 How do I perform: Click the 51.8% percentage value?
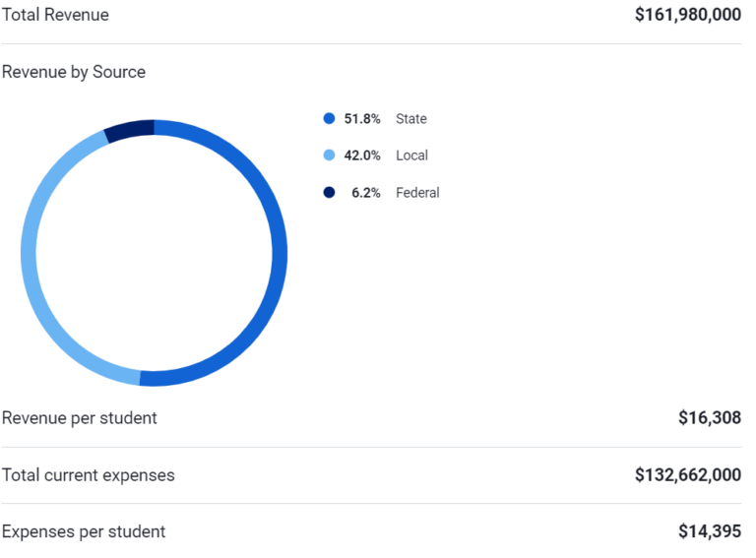(x=362, y=118)
